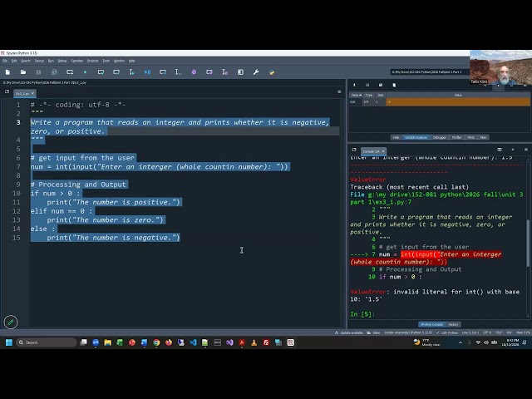Open Window menu

pyautogui.click(x=119, y=61)
